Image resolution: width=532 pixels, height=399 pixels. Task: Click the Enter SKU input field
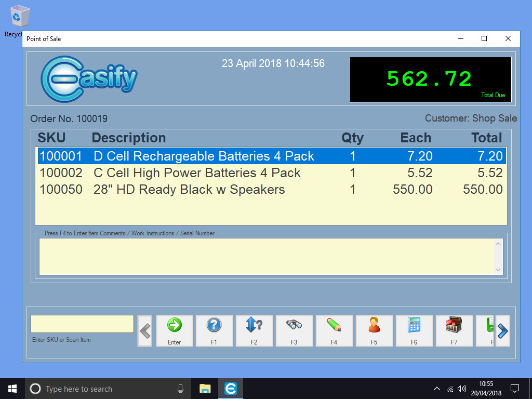tap(82, 323)
